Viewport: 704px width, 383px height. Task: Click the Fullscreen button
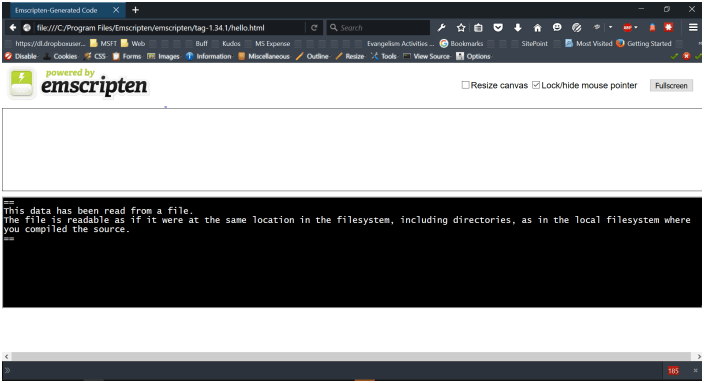(671, 85)
